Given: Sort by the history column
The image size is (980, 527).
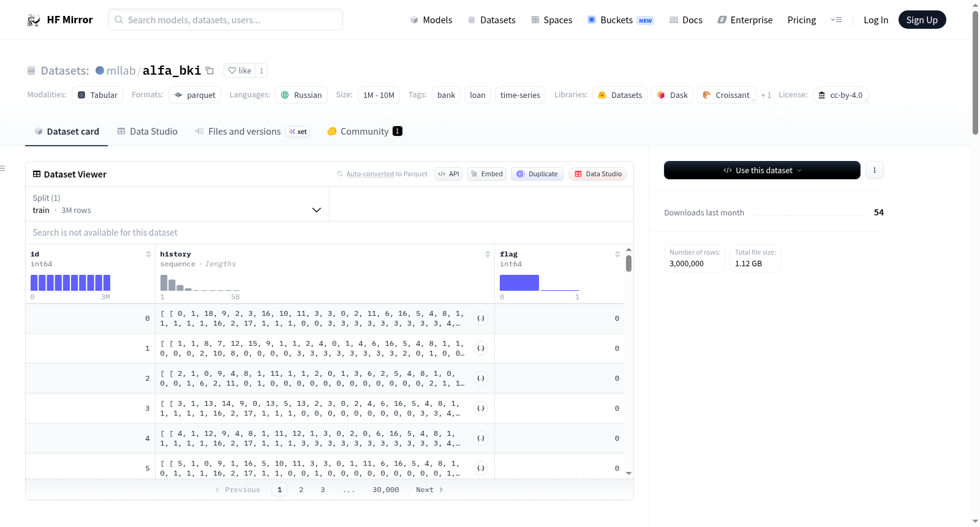Looking at the screenshot, I should click(x=488, y=254).
